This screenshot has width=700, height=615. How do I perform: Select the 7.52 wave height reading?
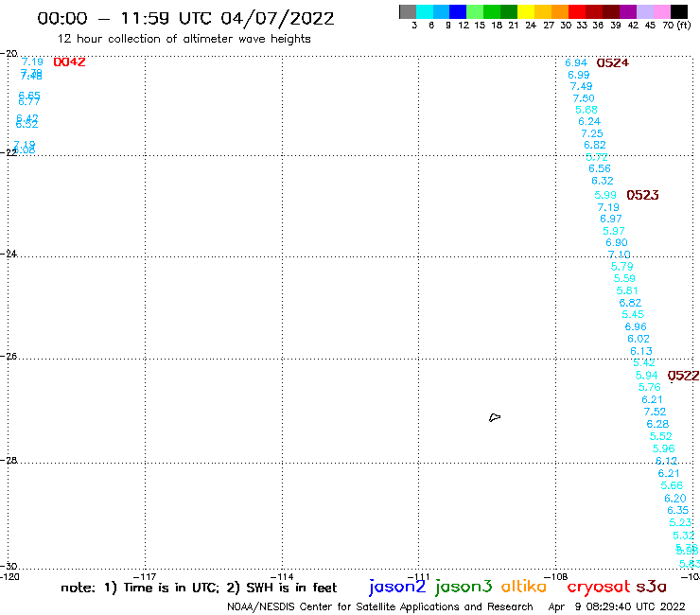(655, 412)
